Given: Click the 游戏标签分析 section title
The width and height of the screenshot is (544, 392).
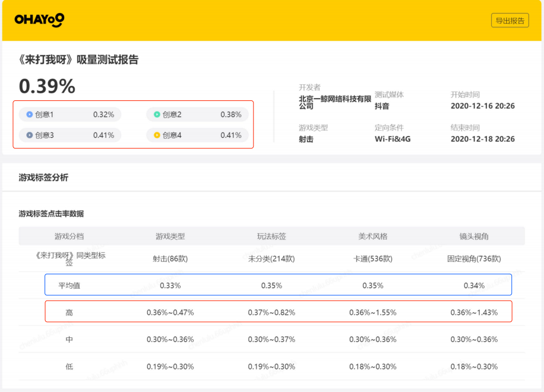Looking at the screenshot, I should (x=43, y=178).
